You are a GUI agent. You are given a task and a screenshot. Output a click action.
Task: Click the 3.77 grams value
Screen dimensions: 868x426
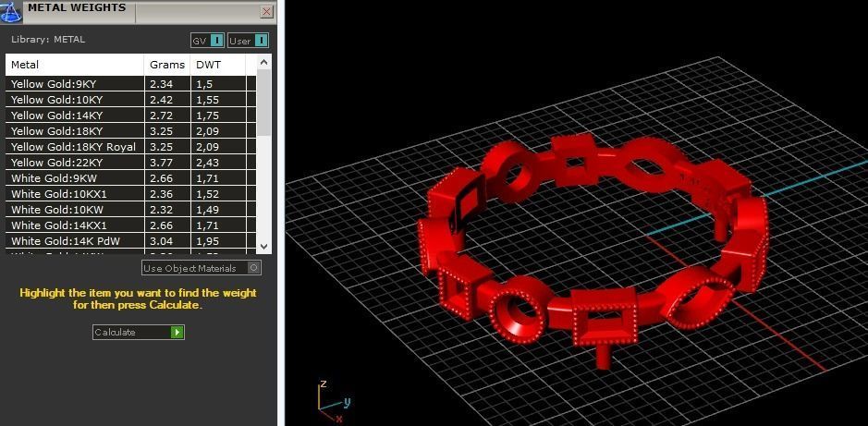pyautogui.click(x=161, y=163)
